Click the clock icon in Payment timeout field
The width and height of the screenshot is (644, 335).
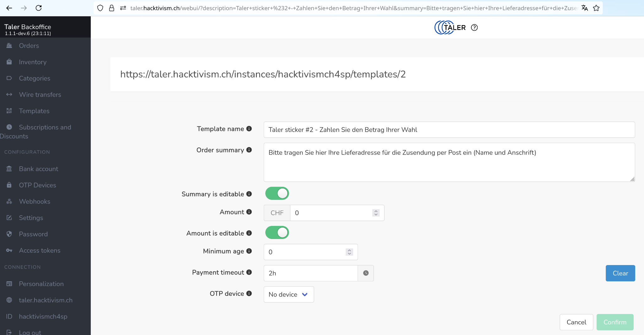click(366, 273)
